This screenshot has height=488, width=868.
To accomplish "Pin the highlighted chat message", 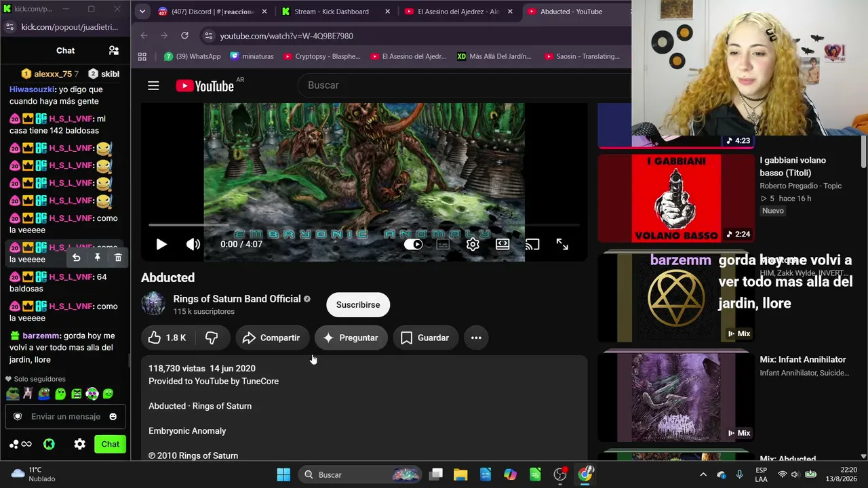I will tap(97, 258).
